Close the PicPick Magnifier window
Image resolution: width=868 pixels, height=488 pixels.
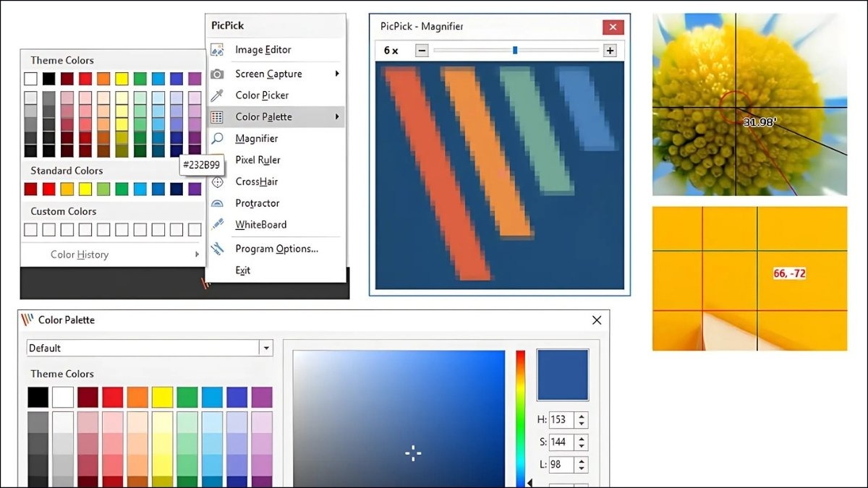tap(613, 27)
